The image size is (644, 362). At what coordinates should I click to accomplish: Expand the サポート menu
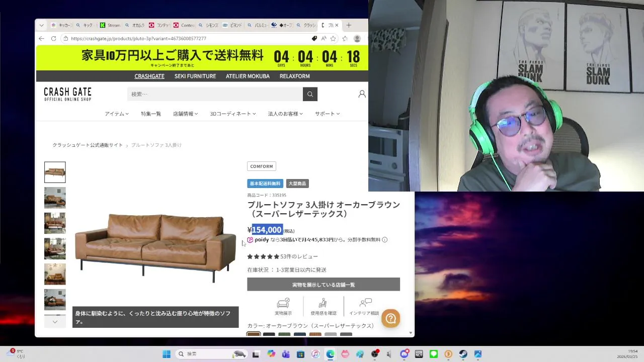(x=328, y=114)
